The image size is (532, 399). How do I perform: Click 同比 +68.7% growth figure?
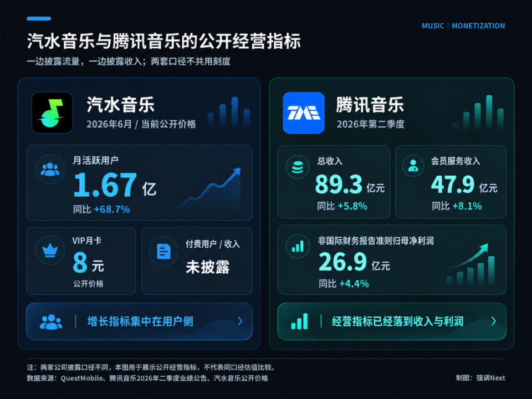coord(101,209)
